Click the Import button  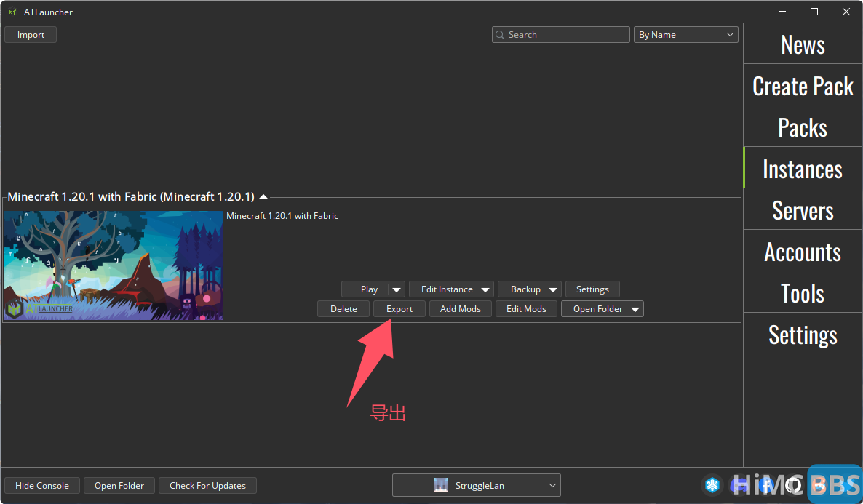(x=31, y=35)
